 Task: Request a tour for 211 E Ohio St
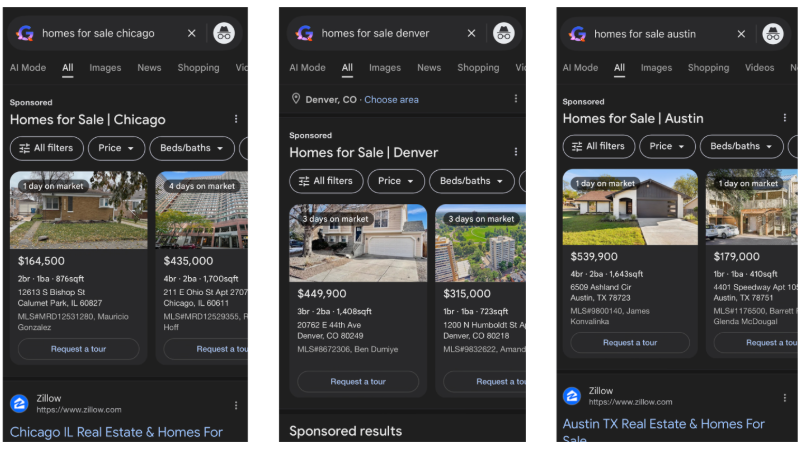point(206,349)
